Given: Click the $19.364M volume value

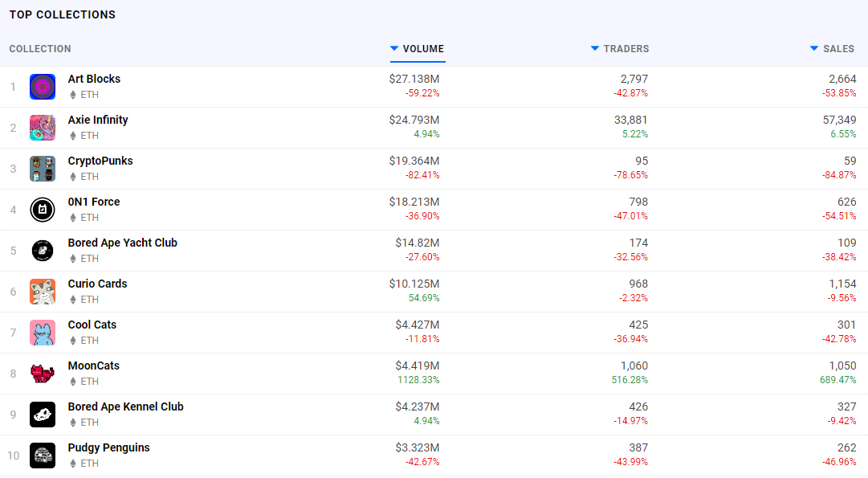Looking at the screenshot, I should pyautogui.click(x=414, y=161).
